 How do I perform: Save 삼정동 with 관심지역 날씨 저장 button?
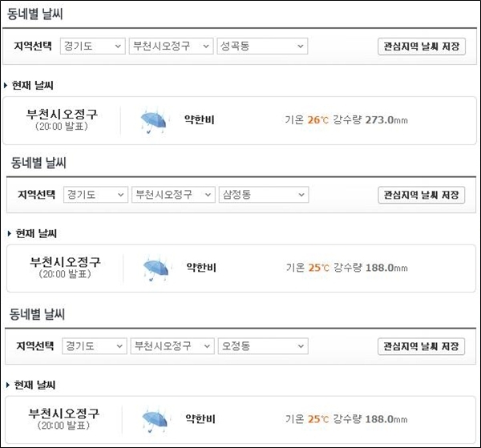tap(422, 195)
